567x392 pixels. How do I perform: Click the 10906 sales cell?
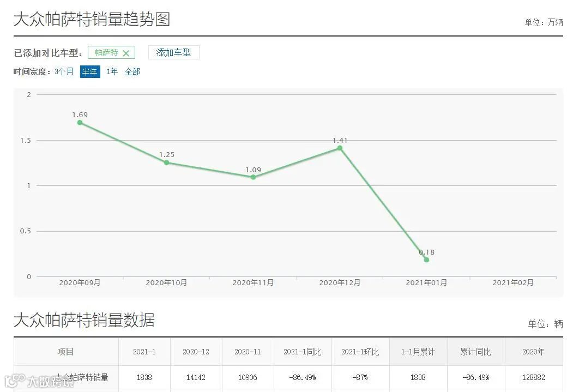(248, 377)
